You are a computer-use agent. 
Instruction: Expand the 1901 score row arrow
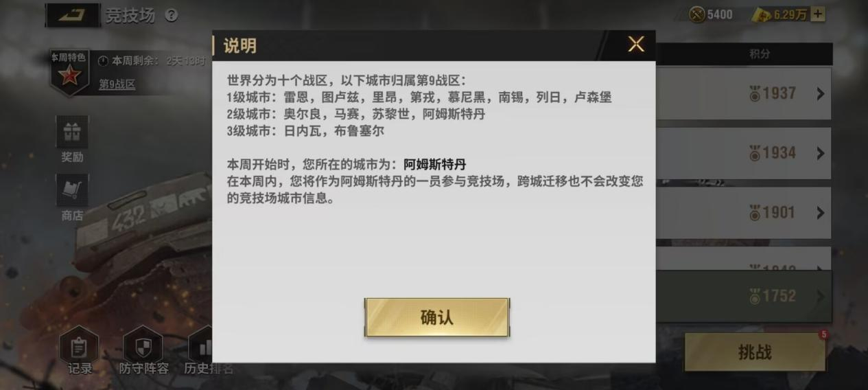(x=820, y=213)
